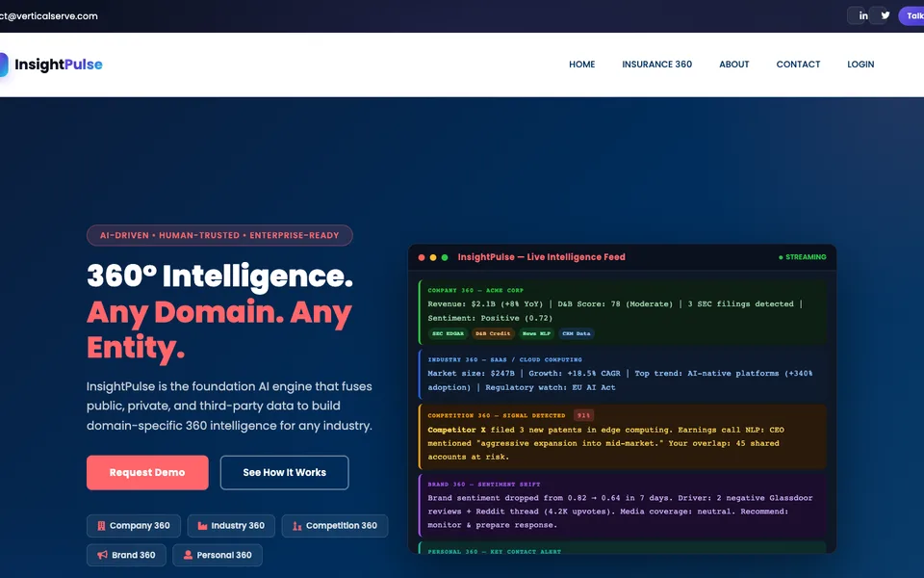Click the PERSONAL 360 — KEY CONTACT ALERT heading
The image size is (924, 578).
(x=494, y=551)
